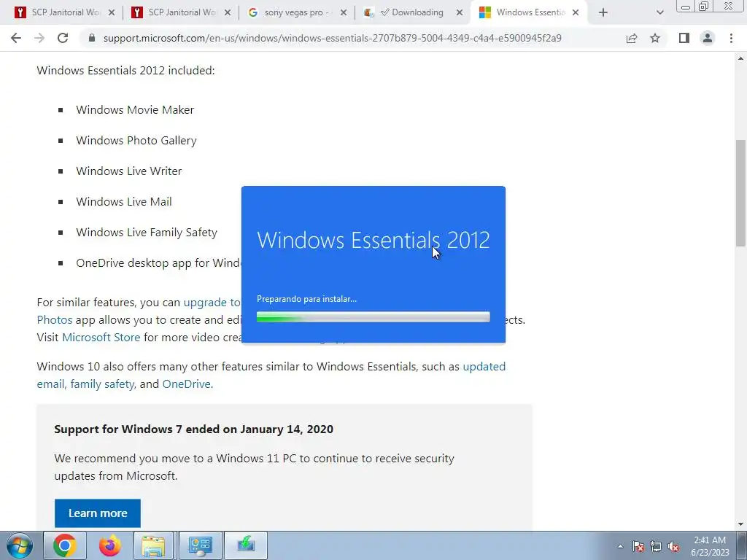The width and height of the screenshot is (747, 560).
Task: Follow the OneDrive link
Action: pos(186,384)
